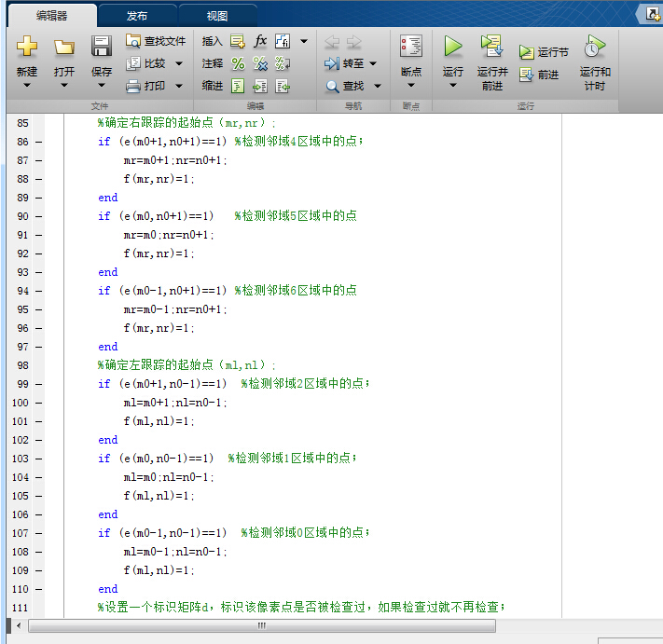Click the scrollbar left arrow
The width and height of the screenshot is (663, 644).
[18, 625]
